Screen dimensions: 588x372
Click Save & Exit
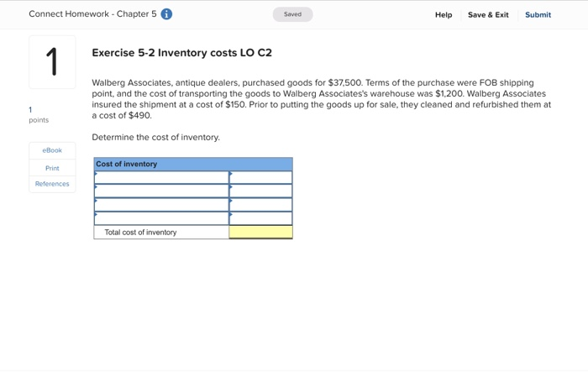pos(488,15)
